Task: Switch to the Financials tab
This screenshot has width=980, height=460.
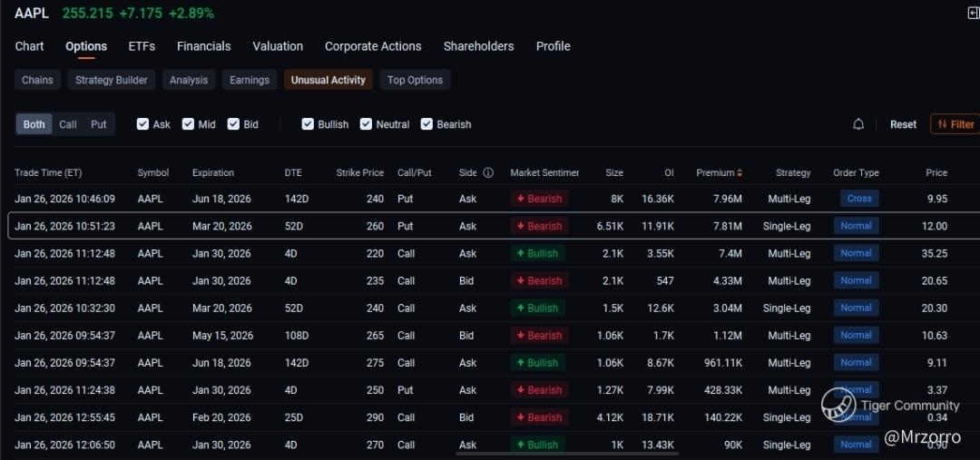Action: pos(203,46)
